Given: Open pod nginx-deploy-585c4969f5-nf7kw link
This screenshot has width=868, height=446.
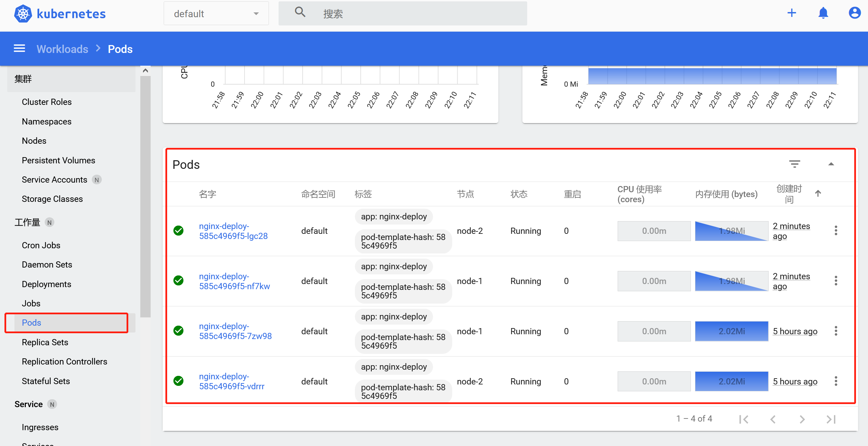Looking at the screenshot, I should tap(234, 281).
